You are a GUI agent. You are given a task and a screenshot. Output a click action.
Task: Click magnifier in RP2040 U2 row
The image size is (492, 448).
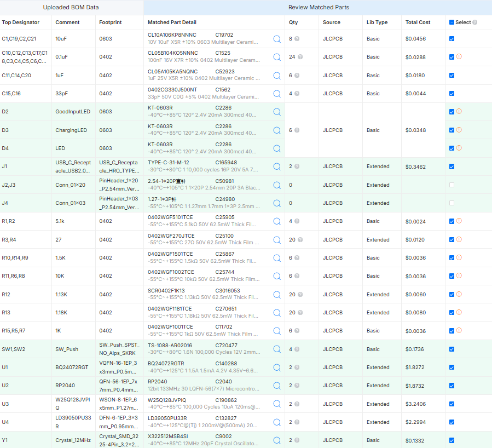click(277, 386)
